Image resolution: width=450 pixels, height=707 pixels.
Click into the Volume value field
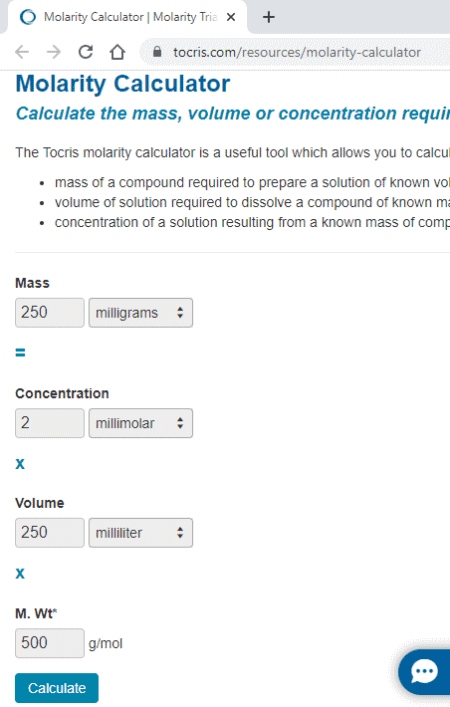[50, 533]
